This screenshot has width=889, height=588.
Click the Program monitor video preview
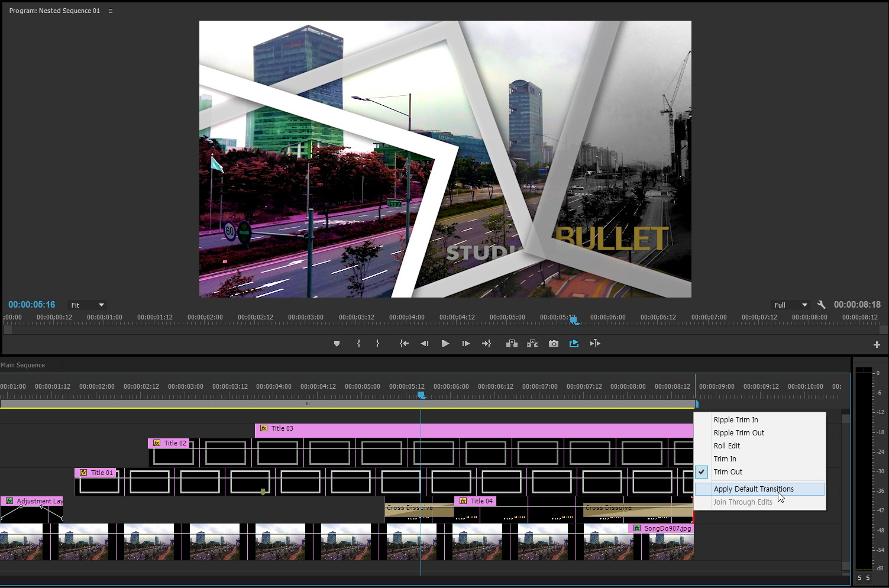445,159
